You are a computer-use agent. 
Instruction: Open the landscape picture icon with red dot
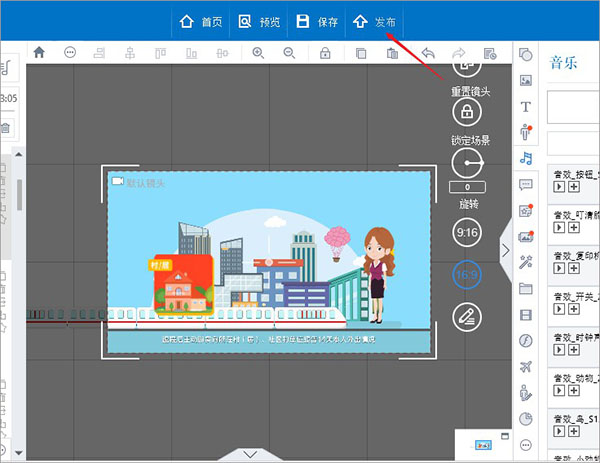point(526,236)
